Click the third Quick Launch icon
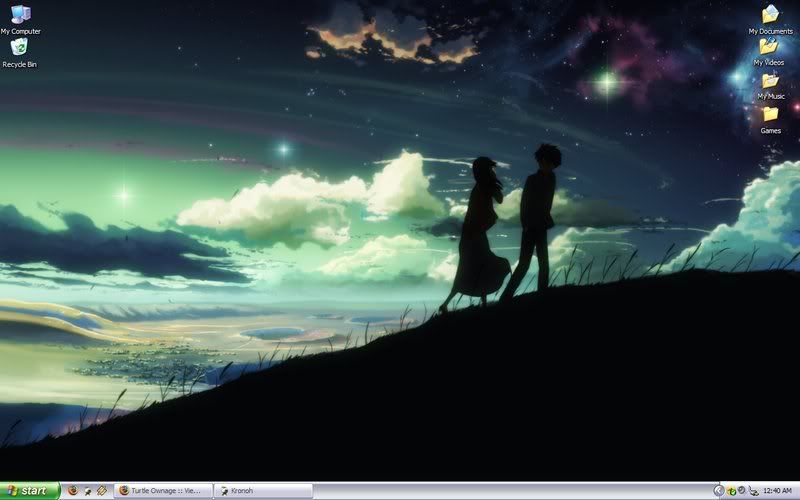Viewport: 800px width, 500px height. click(101, 491)
